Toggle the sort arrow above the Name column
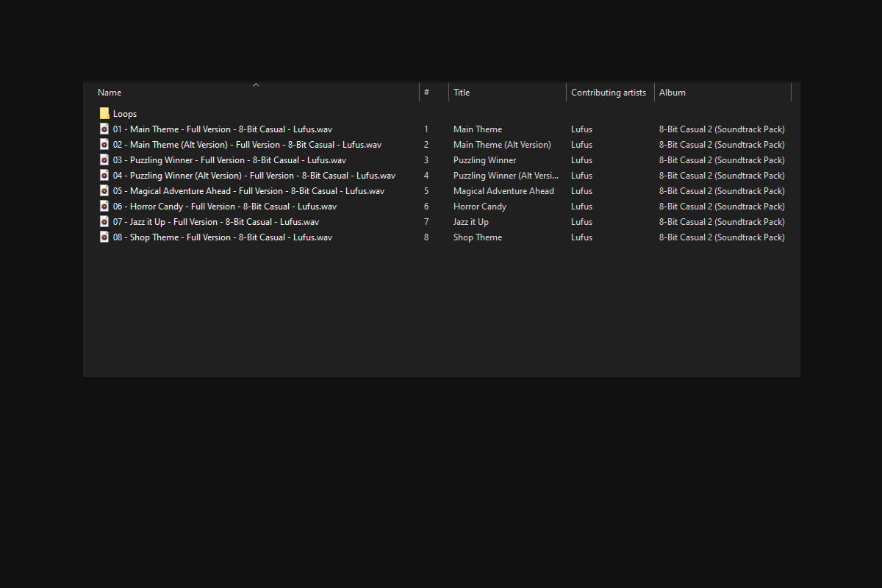Image resolution: width=882 pixels, height=588 pixels. click(256, 85)
